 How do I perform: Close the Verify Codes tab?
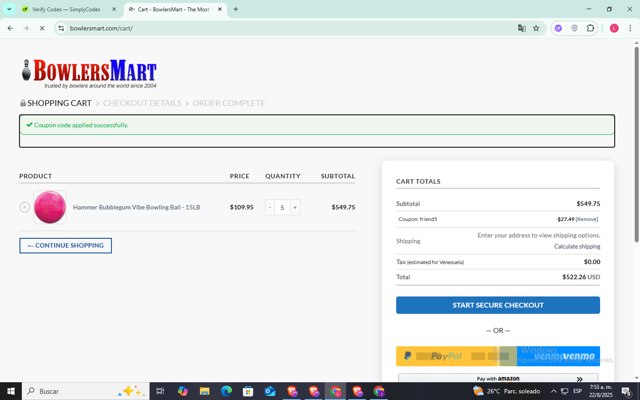(x=114, y=9)
